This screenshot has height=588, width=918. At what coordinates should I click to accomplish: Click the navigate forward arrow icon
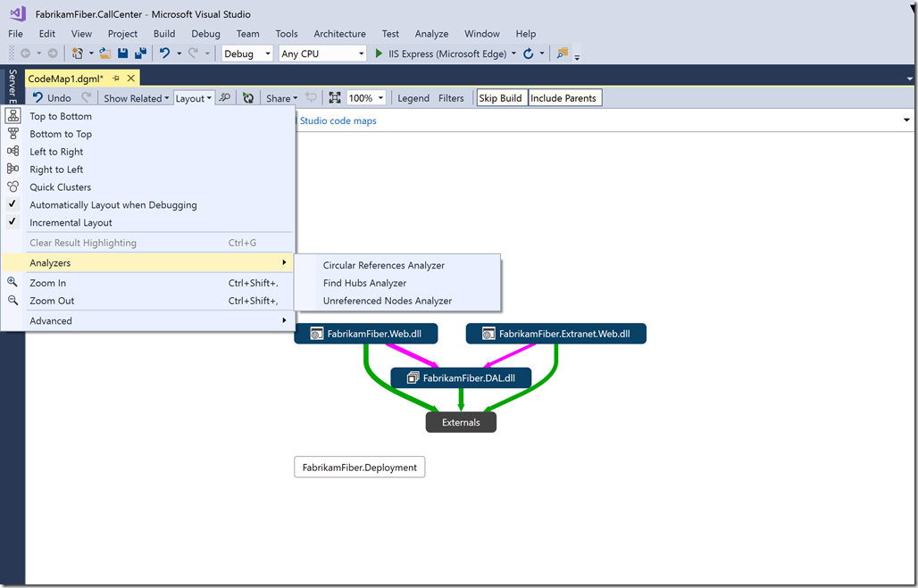pos(53,54)
